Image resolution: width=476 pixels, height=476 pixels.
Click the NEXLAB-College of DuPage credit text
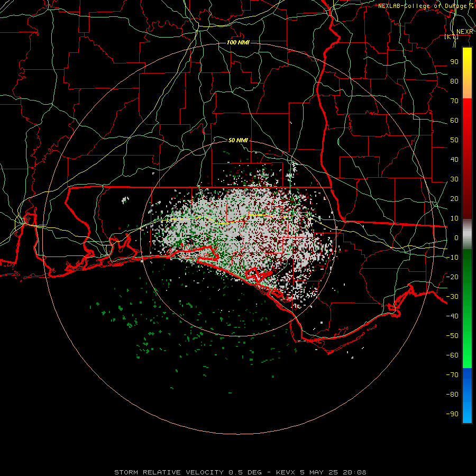click(x=426, y=6)
